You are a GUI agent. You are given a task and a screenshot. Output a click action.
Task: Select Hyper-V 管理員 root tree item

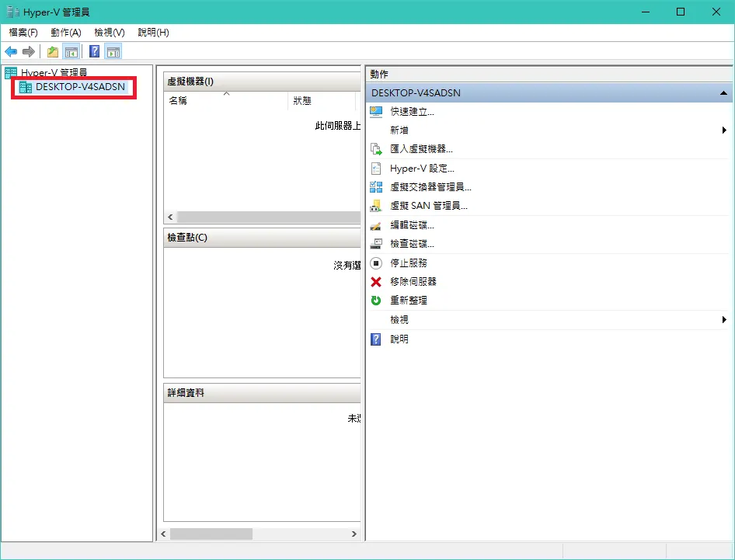tap(54, 73)
